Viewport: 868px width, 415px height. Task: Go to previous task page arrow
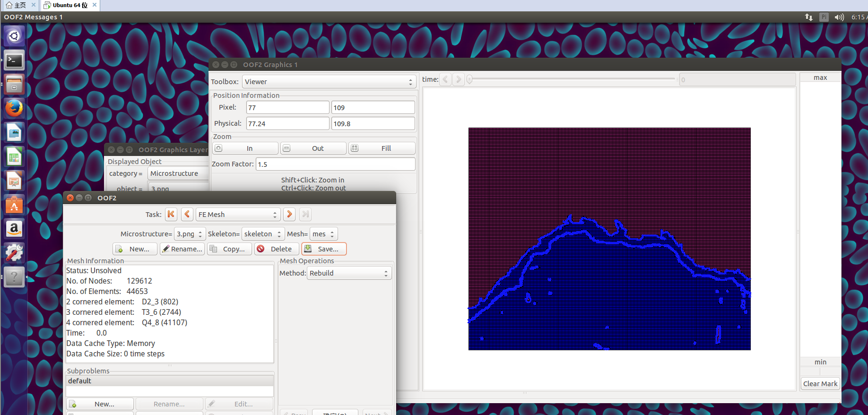(187, 215)
